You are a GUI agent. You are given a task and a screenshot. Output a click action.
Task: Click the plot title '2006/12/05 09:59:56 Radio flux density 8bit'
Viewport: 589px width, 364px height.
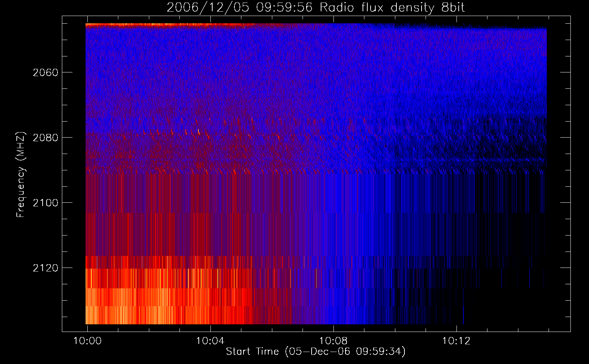click(316, 8)
